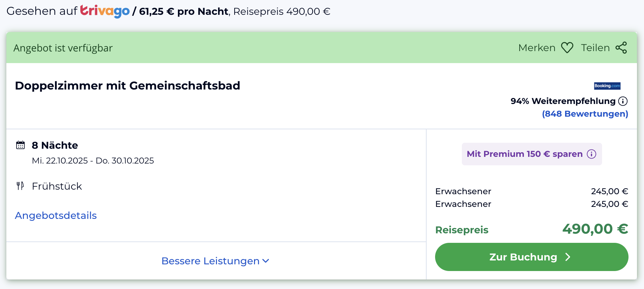644x289 pixels.
Task: Click the Booking.com provider logo
Action: (607, 86)
